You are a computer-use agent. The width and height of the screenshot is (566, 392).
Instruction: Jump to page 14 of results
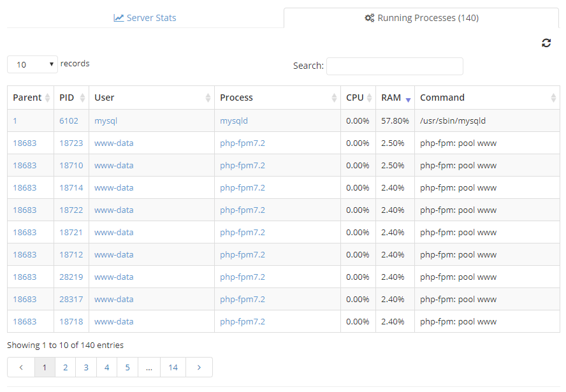tap(173, 367)
